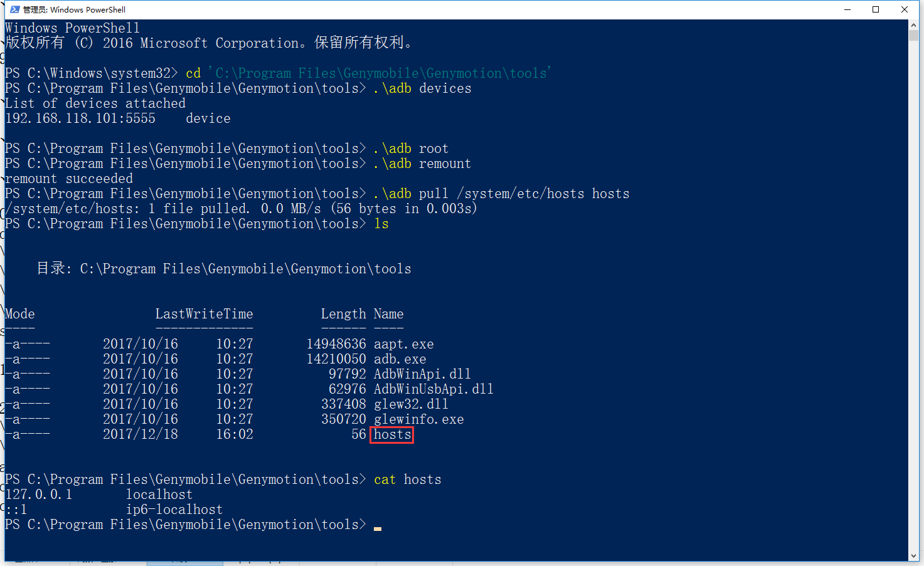Maximize the PowerShell window

coord(876,9)
